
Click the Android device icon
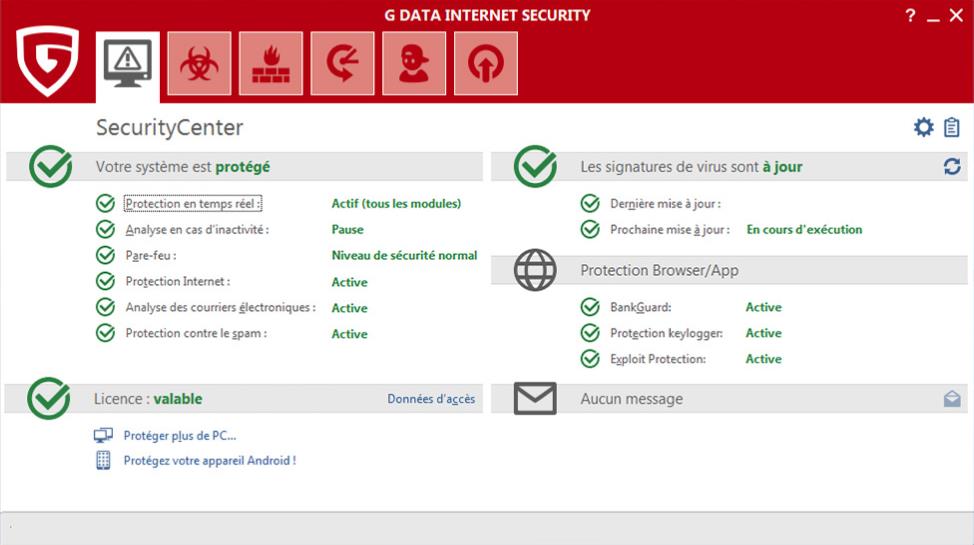click(103, 460)
